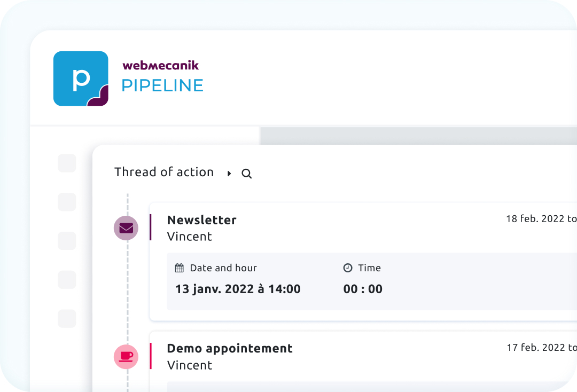Click the Thread of action heading
577x392 pixels.
click(164, 172)
